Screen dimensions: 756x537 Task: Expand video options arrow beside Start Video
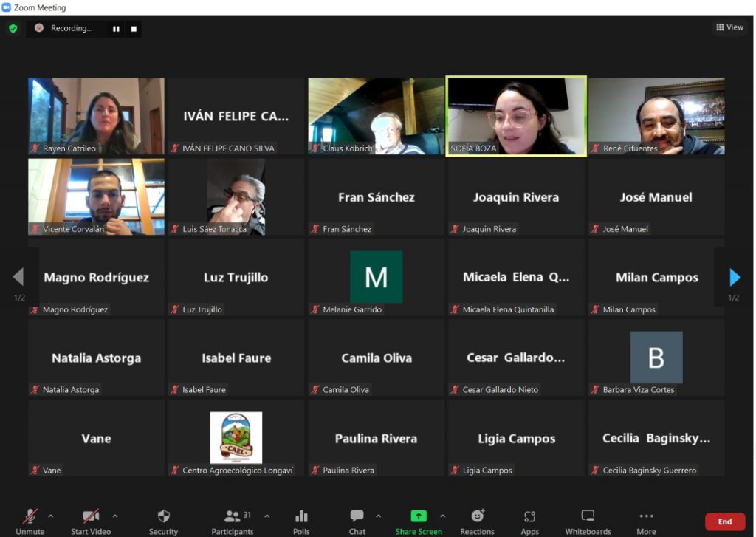pyautogui.click(x=114, y=516)
